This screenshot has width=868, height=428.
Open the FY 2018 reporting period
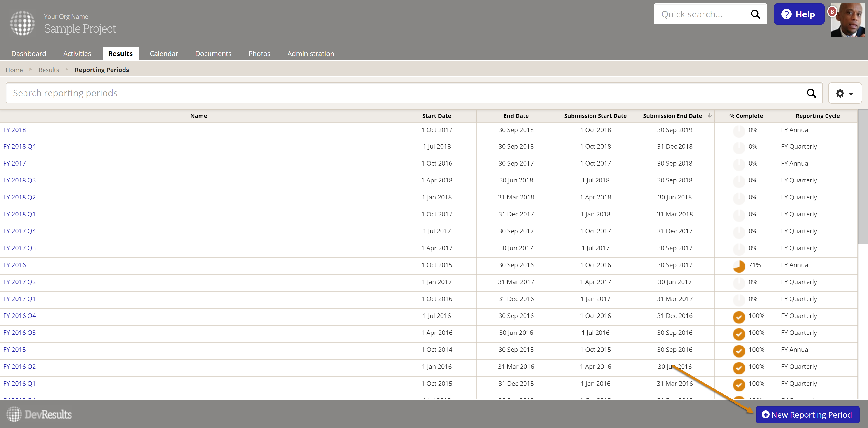coord(14,130)
